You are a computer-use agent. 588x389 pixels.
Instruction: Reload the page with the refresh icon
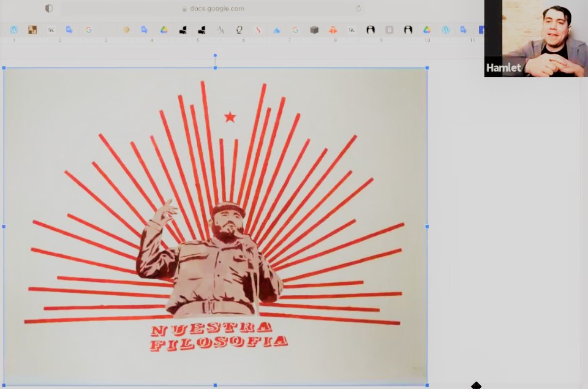[x=358, y=9]
